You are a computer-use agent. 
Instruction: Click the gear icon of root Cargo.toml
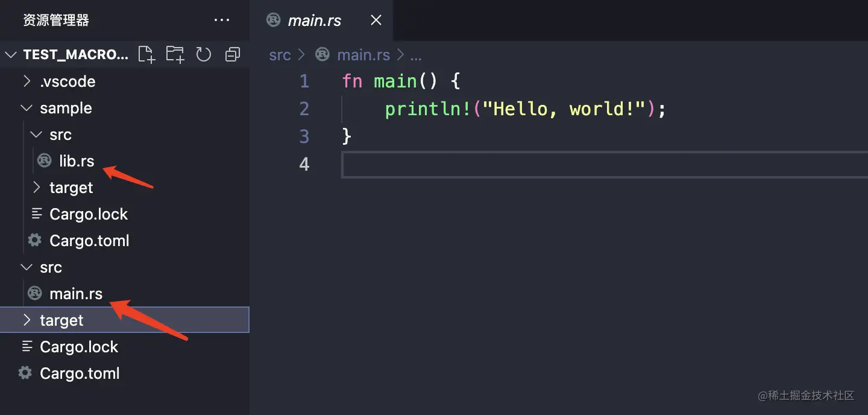pos(25,373)
